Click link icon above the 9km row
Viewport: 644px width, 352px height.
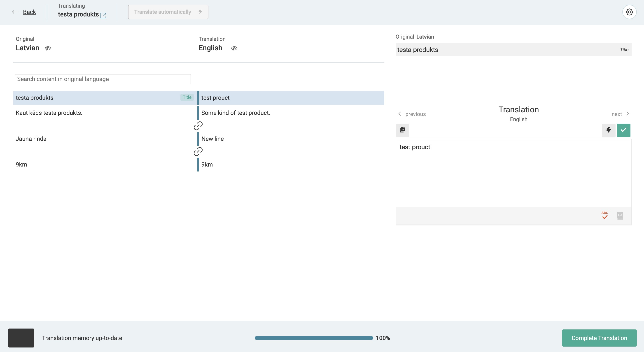(x=198, y=151)
